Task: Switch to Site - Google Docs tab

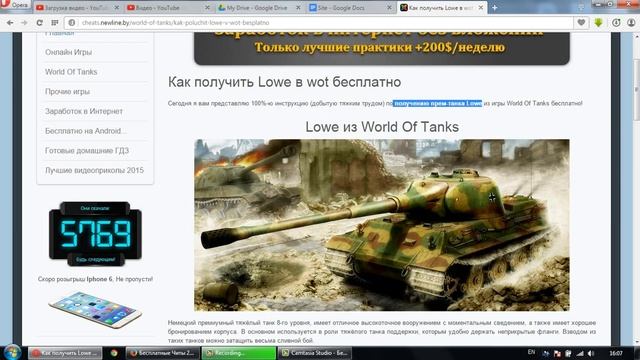Action: tap(351, 8)
